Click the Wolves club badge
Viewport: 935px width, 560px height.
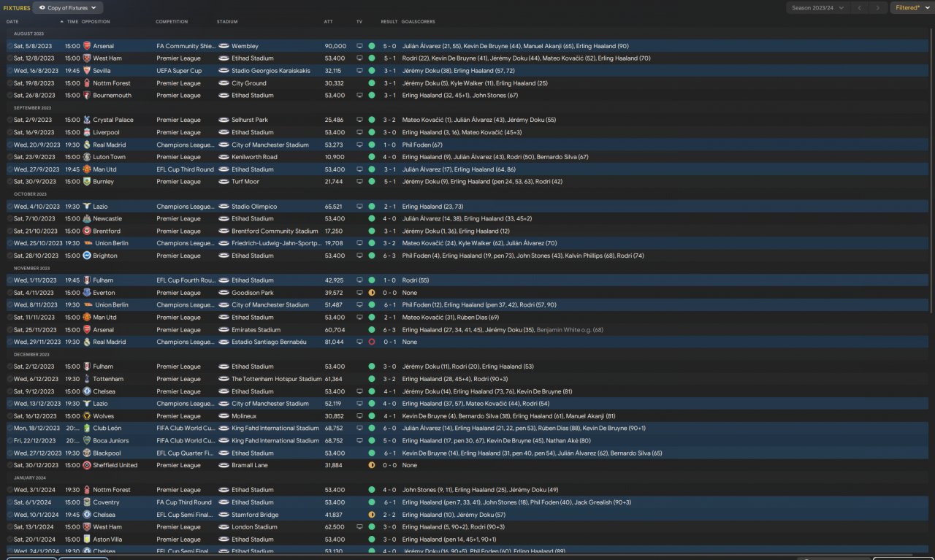pyautogui.click(x=87, y=416)
